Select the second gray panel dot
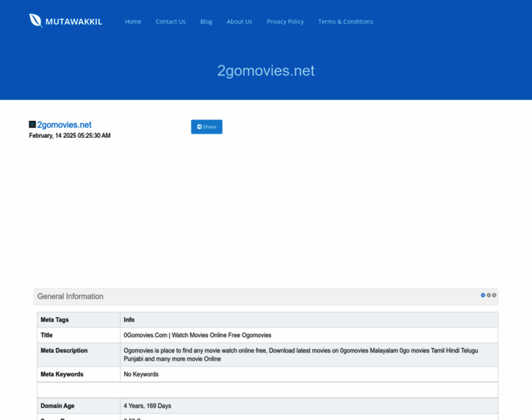Image resolution: width=532 pixels, height=420 pixels. pos(489,295)
